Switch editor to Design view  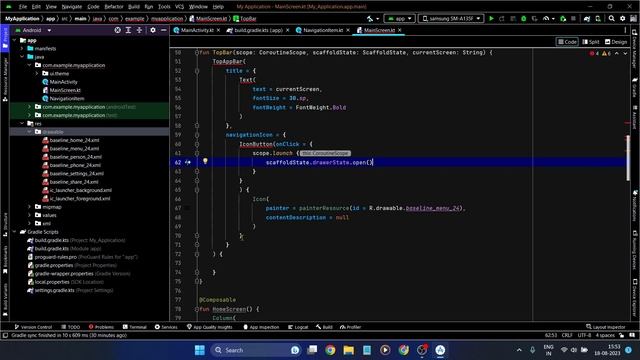pyautogui.click(x=616, y=42)
